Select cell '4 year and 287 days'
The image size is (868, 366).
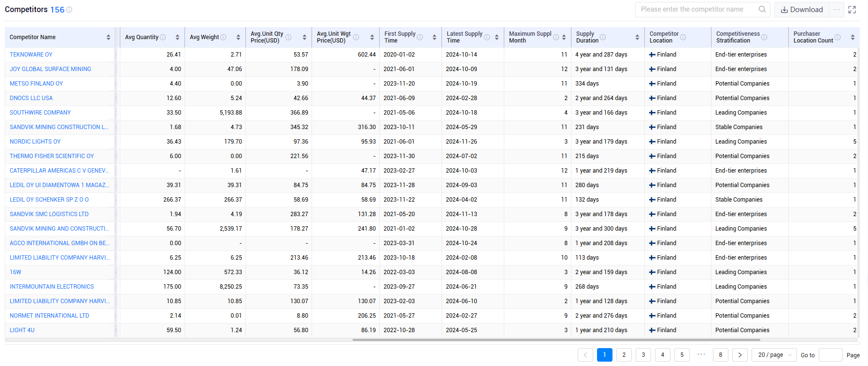coord(601,55)
